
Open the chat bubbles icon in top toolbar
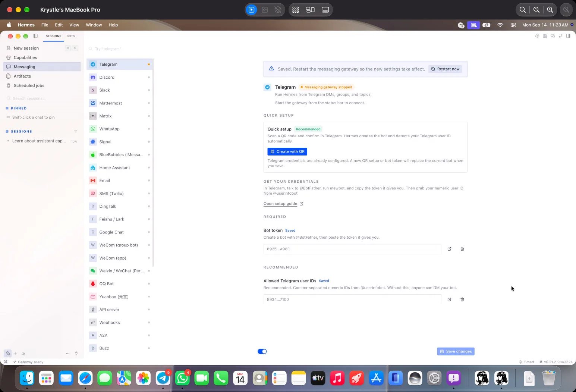click(x=553, y=36)
